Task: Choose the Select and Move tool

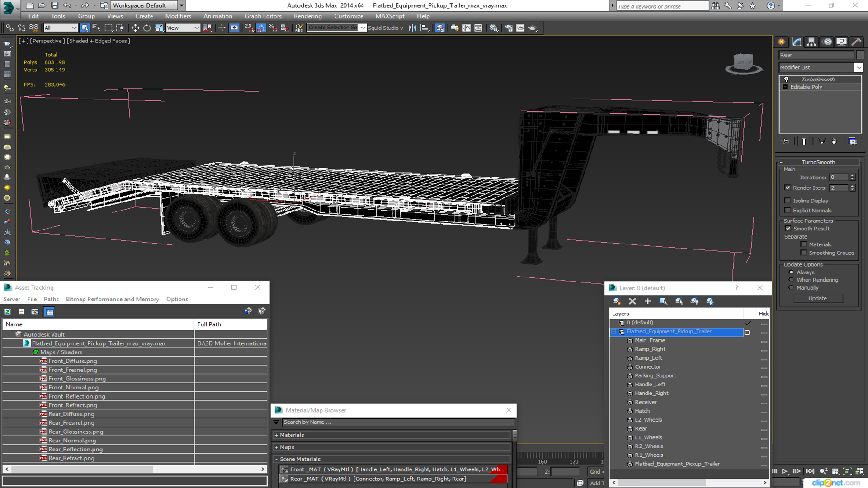Action: click(x=135, y=28)
